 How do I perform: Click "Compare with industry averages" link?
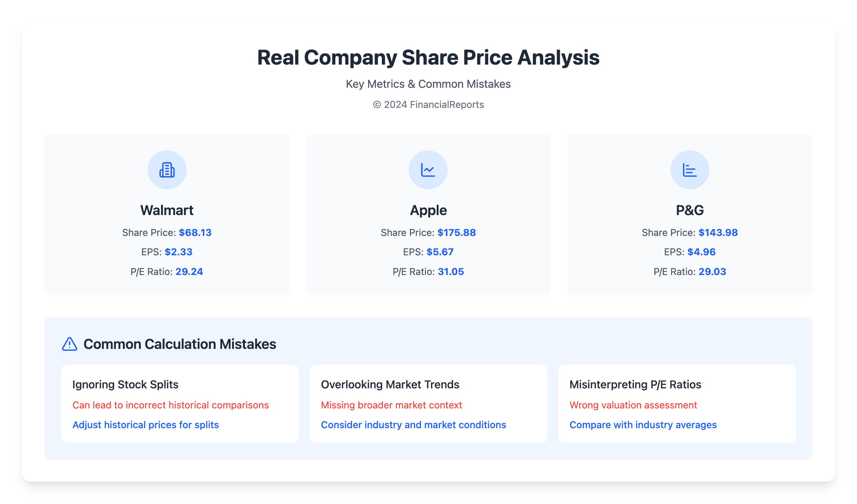(x=643, y=425)
